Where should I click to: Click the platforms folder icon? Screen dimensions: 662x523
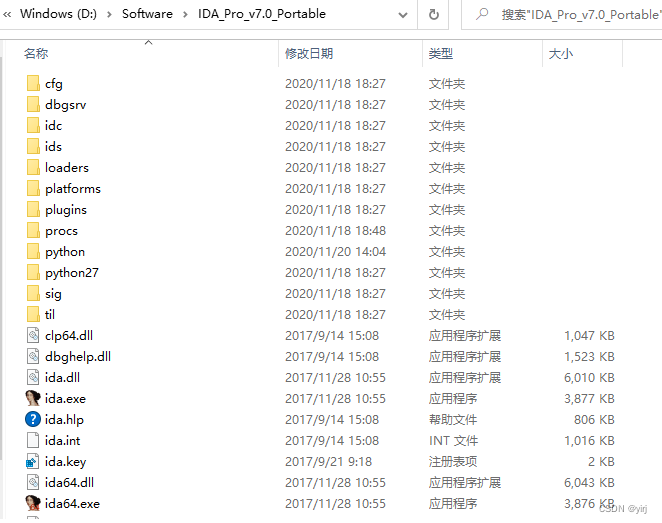click(33, 188)
